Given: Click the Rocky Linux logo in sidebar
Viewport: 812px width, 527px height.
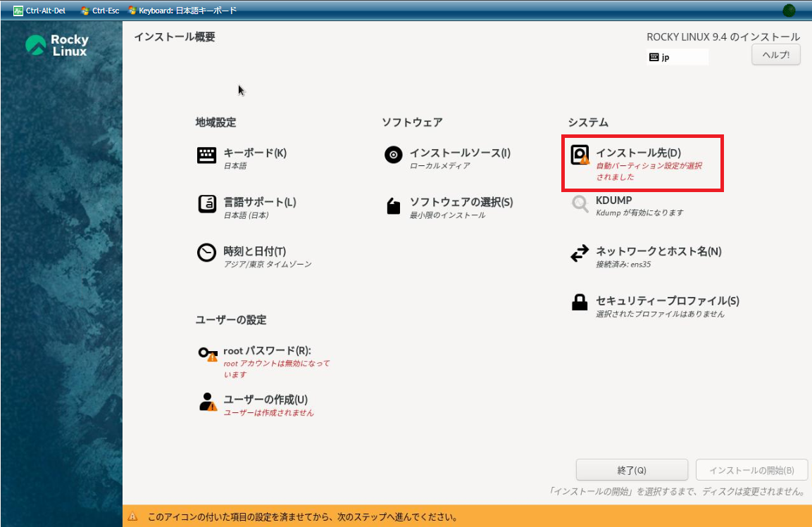Looking at the screenshot, I should point(57,46).
